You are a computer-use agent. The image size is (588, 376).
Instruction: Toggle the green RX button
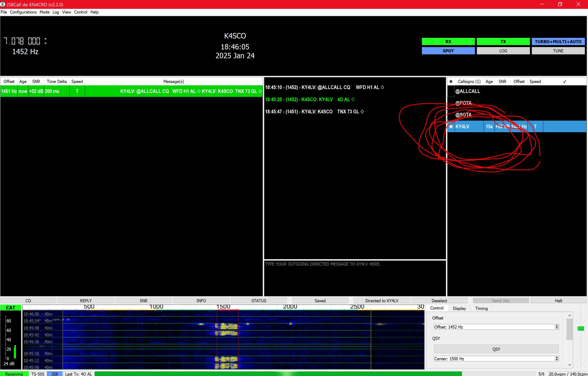click(448, 42)
